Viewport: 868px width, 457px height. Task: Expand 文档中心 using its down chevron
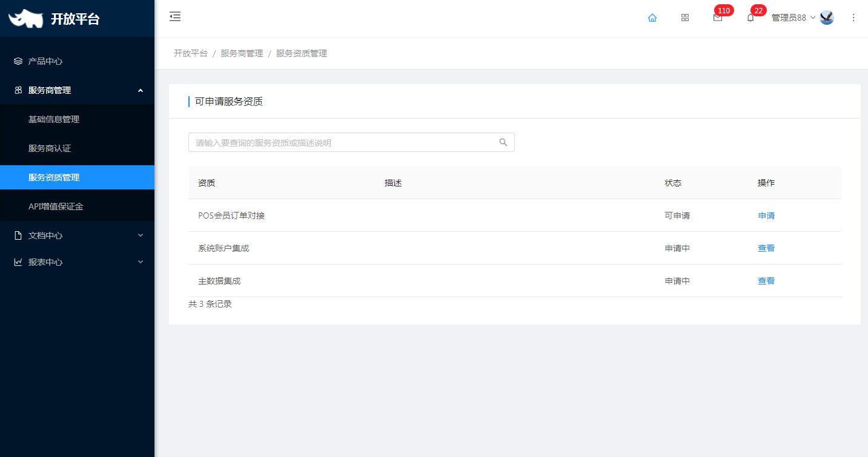click(141, 235)
